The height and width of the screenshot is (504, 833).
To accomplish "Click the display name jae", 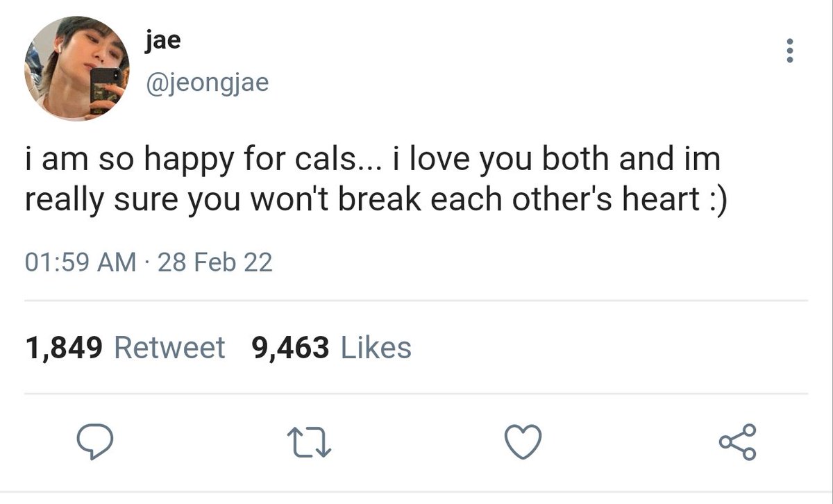I will pyautogui.click(x=163, y=40).
